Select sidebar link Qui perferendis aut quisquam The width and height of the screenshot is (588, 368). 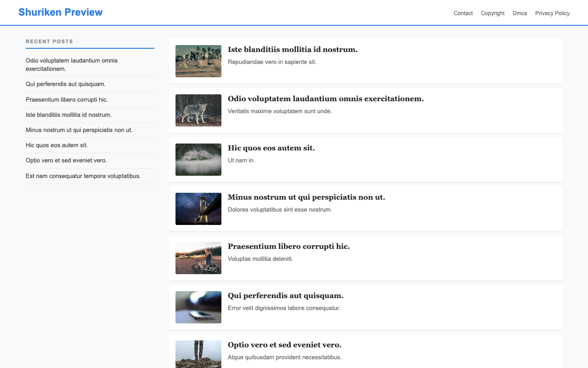pyautogui.click(x=66, y=84)
